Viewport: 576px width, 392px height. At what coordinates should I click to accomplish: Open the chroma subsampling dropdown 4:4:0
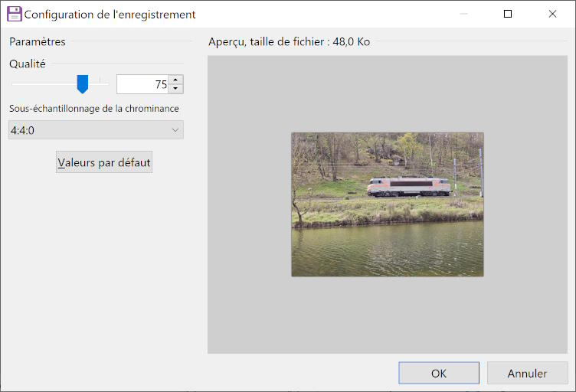[x=96, y=130]
